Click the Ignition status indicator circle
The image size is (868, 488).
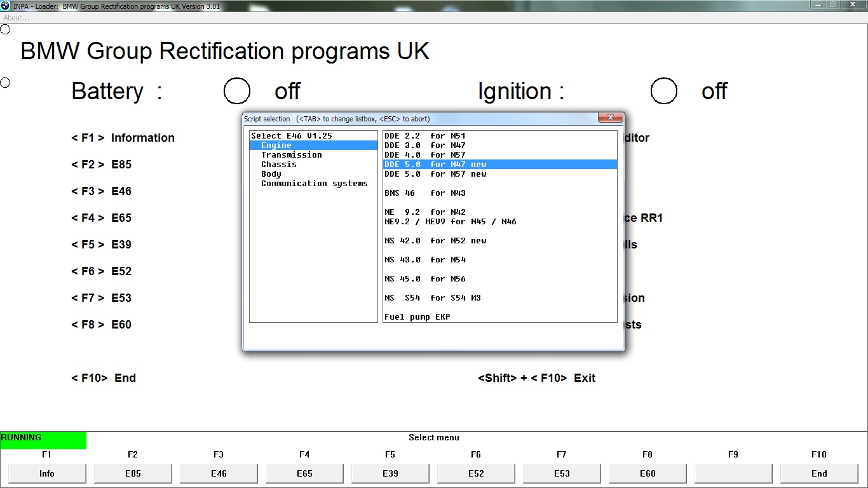pos(664,91)
